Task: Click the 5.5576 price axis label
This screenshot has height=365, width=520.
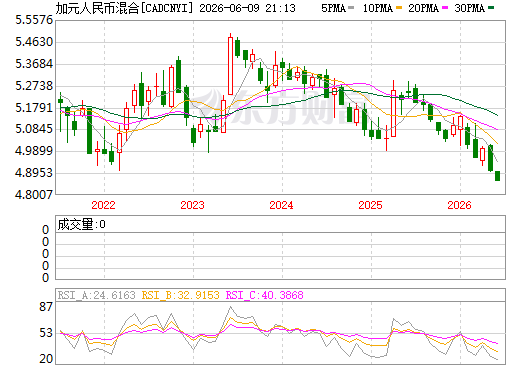Action: [34, 20]
